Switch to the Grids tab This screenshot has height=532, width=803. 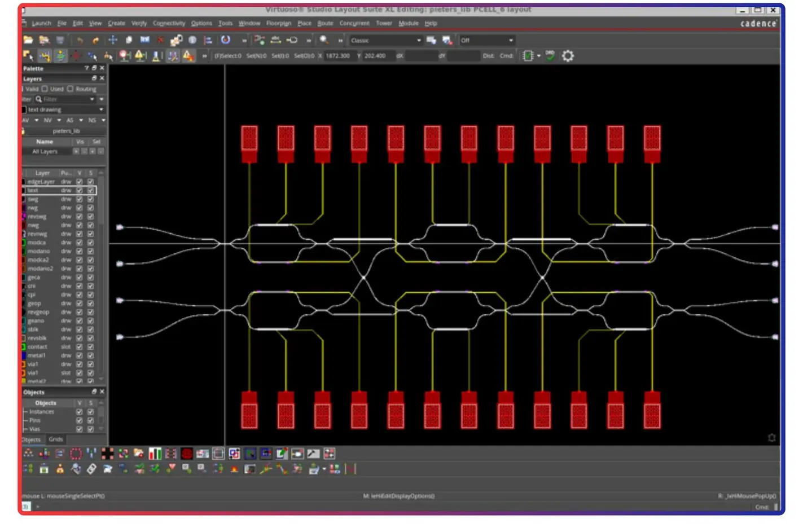point(56,439)
